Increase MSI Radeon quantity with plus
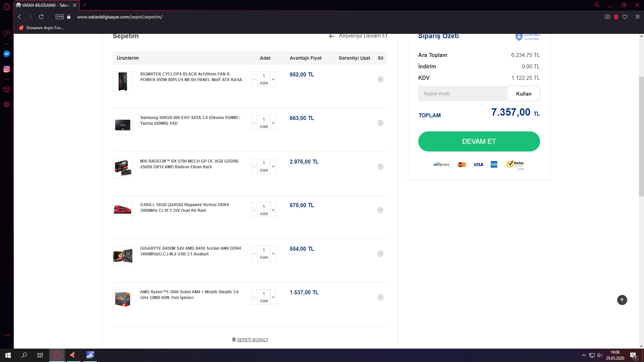The image size is (644, 362). tap(273, 167)
